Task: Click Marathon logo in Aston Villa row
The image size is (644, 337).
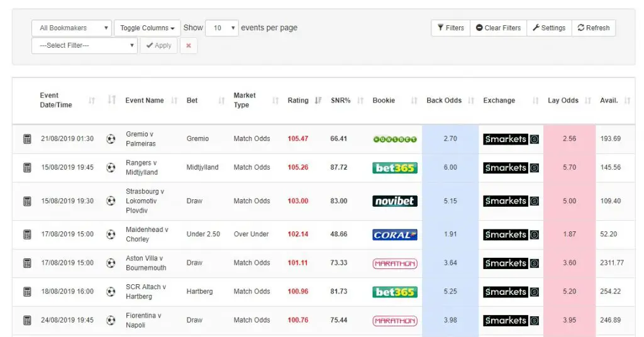Action: pyautogui.click(x=395, y=263)
